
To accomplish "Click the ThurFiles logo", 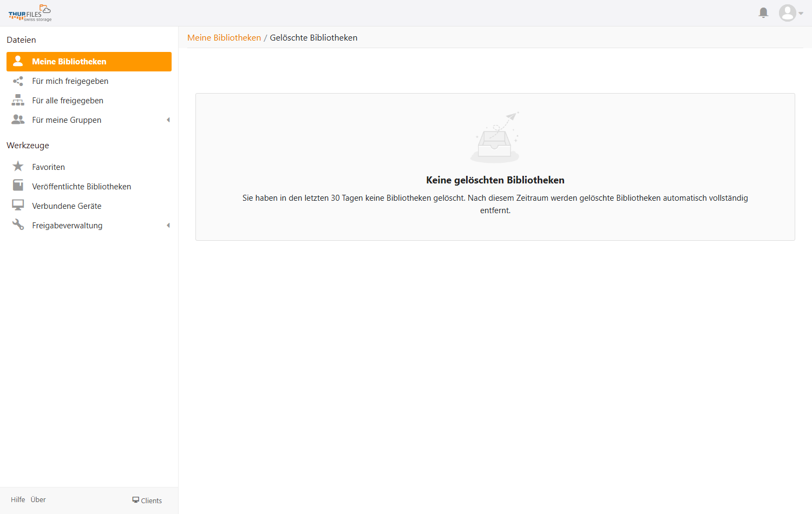I will pyautogui.click(x=30, y=13).
